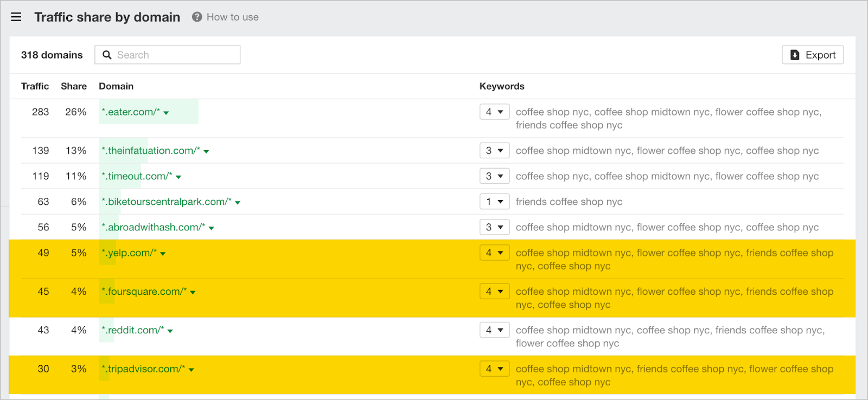Expand the tripadvisor.com domain caret

pyautogui.click(x=192, y=370)
